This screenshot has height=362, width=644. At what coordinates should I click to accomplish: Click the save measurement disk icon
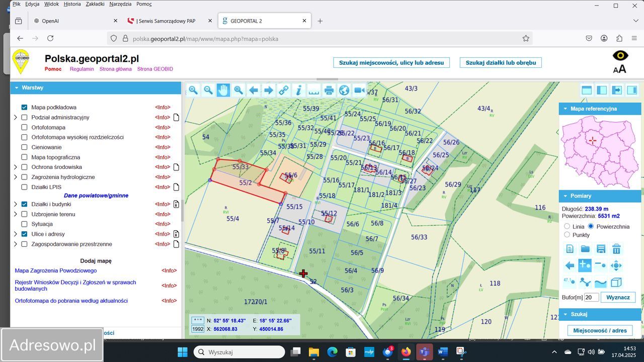601,249
